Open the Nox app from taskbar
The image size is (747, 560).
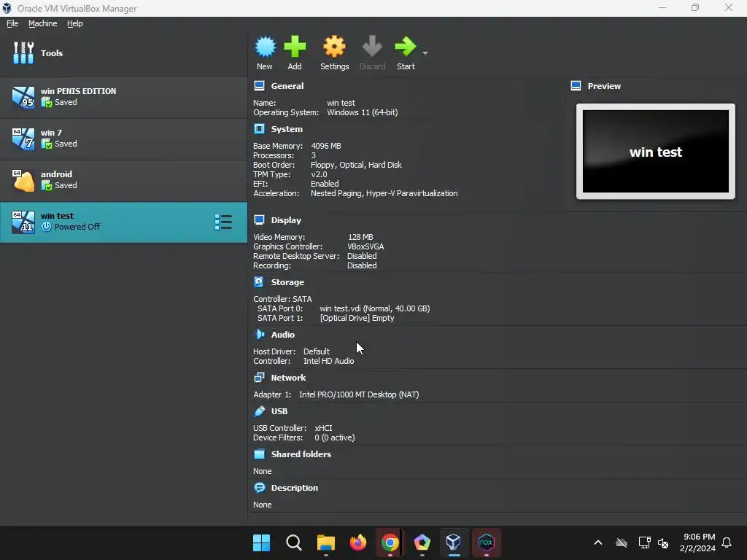pos(486,542)
